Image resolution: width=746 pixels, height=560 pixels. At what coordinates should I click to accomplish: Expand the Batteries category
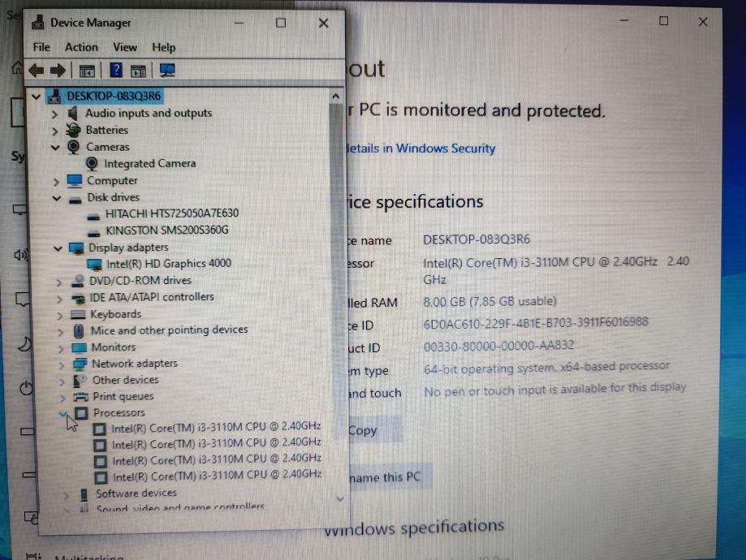(x=54, y=131)
